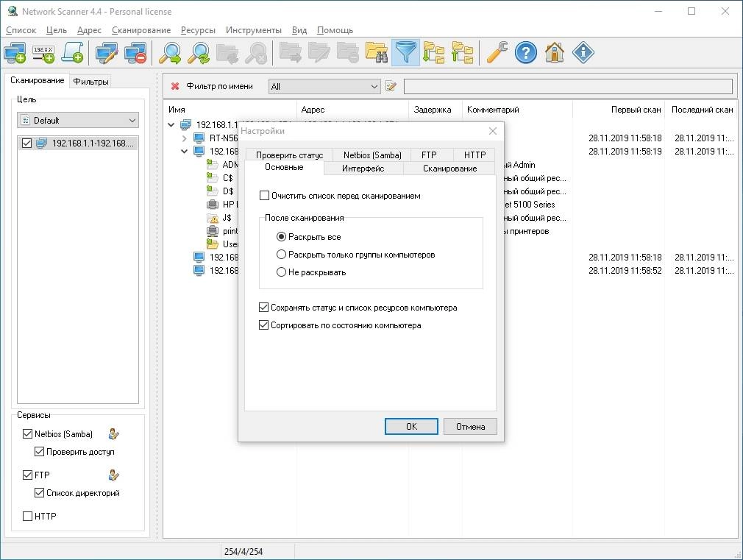Viewport: 743px width, 560px height.
Task: Open the HTTP settings tab
Action: pyautogui.click(x=474, y=155)
